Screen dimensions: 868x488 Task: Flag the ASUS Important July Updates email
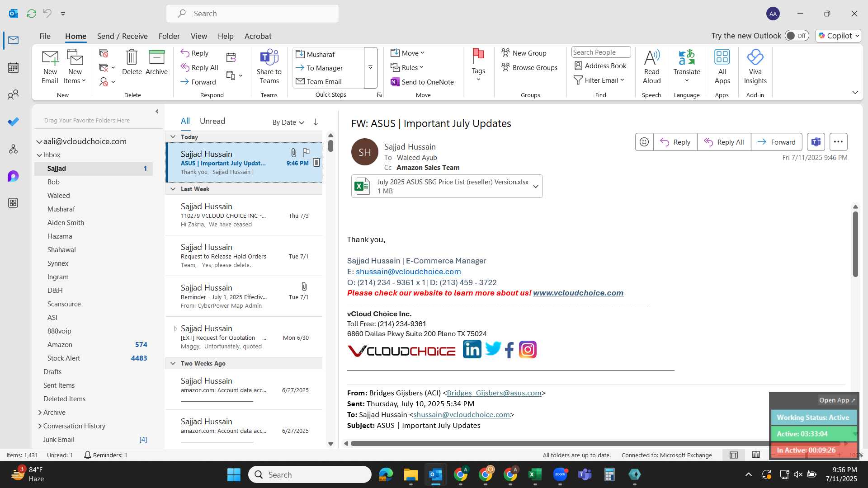(x=306, y=152)
